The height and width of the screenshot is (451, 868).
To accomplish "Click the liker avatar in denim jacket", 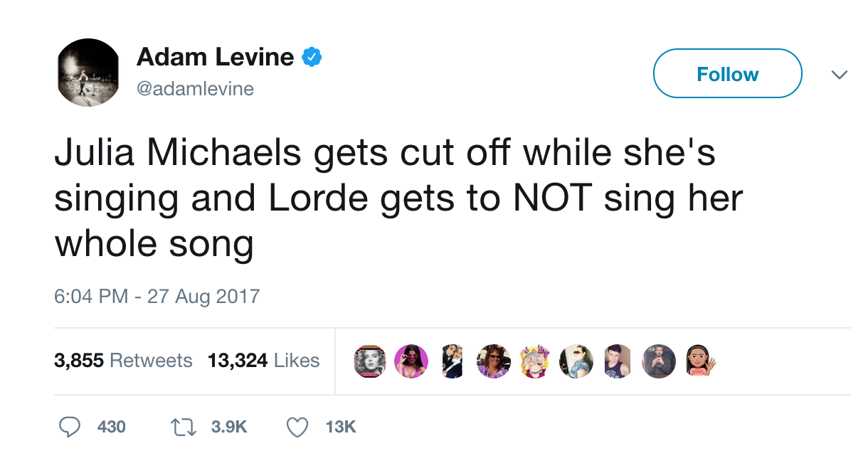I will pos(576,361).
